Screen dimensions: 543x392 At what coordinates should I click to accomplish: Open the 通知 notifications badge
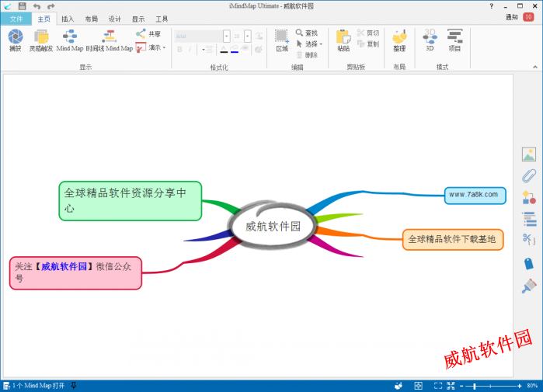528,17
